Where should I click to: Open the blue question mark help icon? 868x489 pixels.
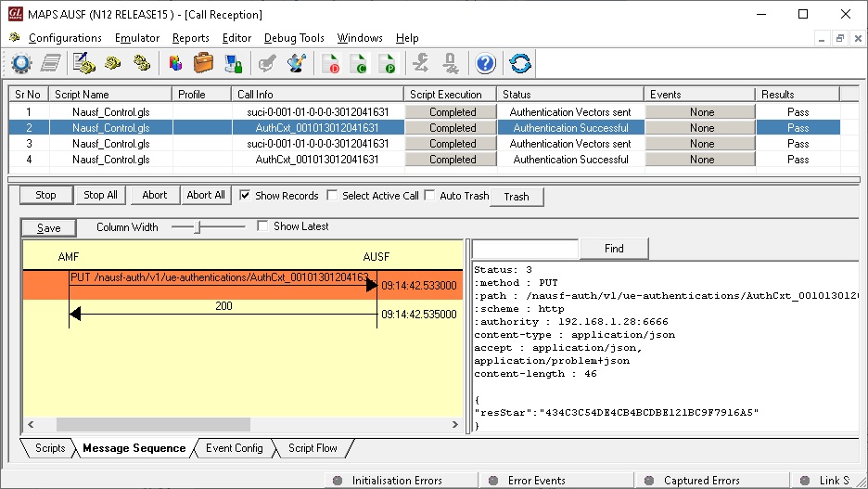[486, 63]
